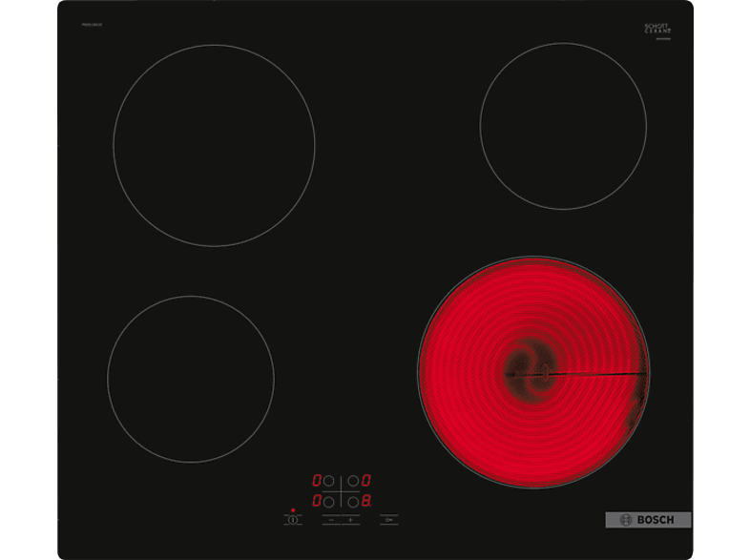750x560 pixels.
Task: Click the rear-right cooking zone ring
Action: 563,125
